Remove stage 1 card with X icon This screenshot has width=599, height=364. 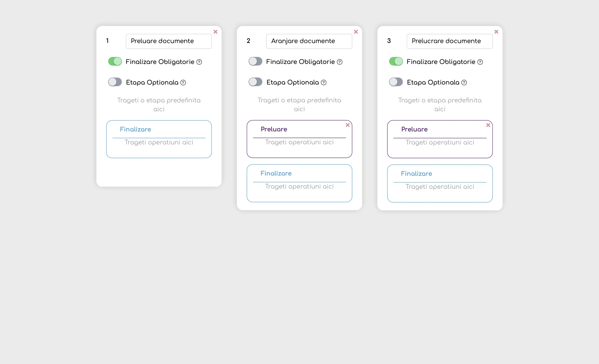tap(215, 32)
